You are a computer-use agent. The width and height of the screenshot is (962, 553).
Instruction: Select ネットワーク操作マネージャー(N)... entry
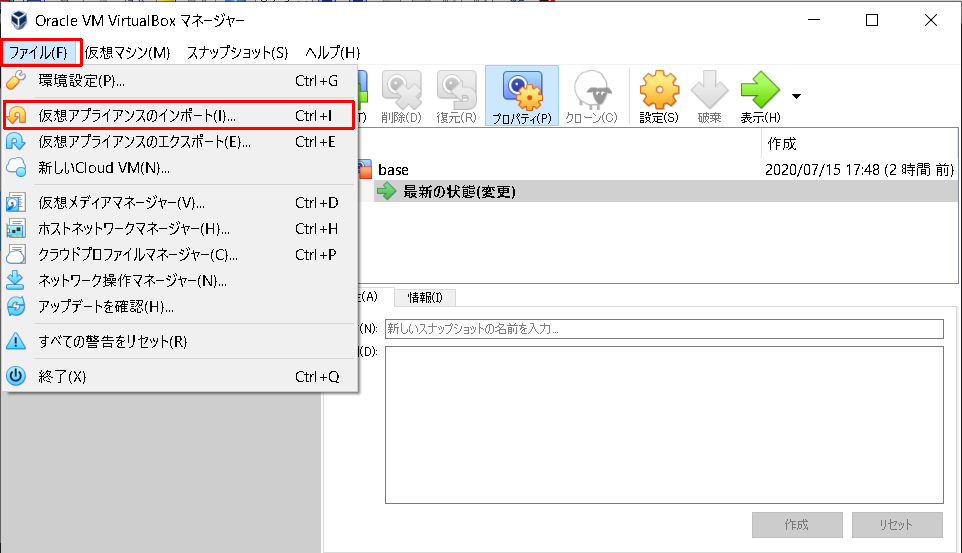[180, 280]
